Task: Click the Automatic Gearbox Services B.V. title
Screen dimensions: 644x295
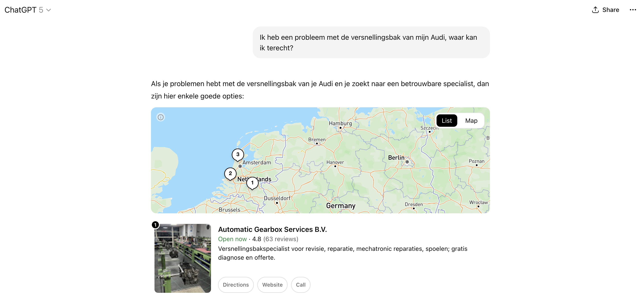Action: coord(272,229)
